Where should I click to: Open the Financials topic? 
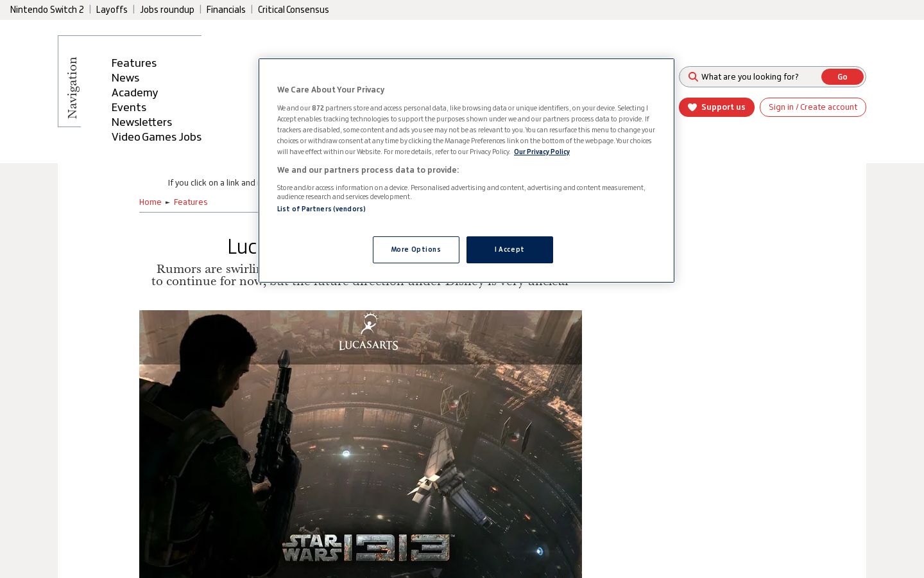pos(226,10)
